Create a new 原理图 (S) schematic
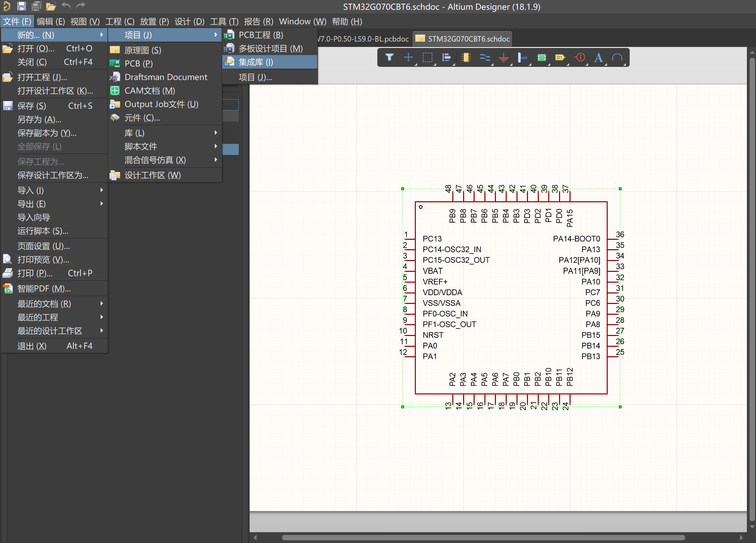This screenshot has width=756, height=543. click(x=165, y=50)
